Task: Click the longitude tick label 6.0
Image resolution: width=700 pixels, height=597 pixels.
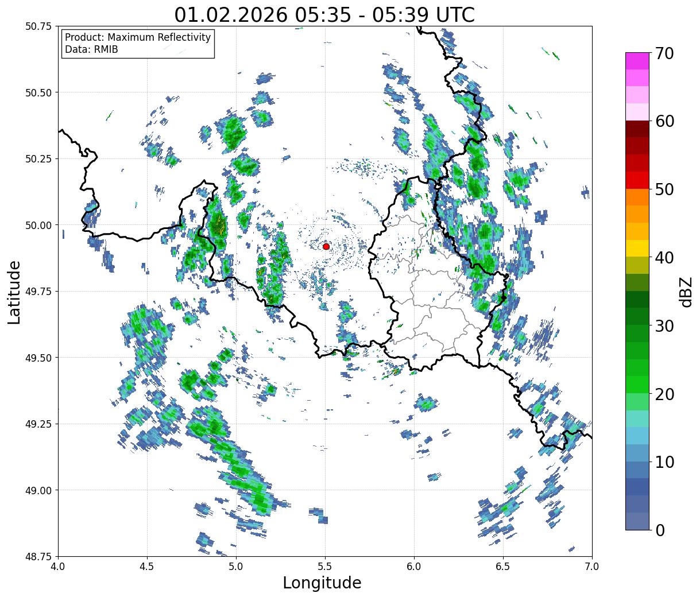Action: (x=414, y=566)
